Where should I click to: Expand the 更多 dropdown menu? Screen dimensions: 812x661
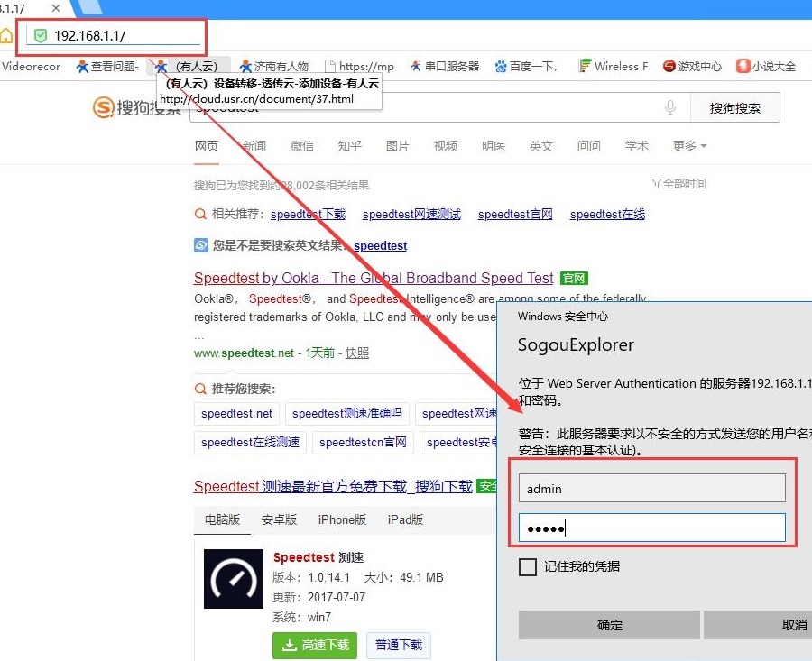690,146
